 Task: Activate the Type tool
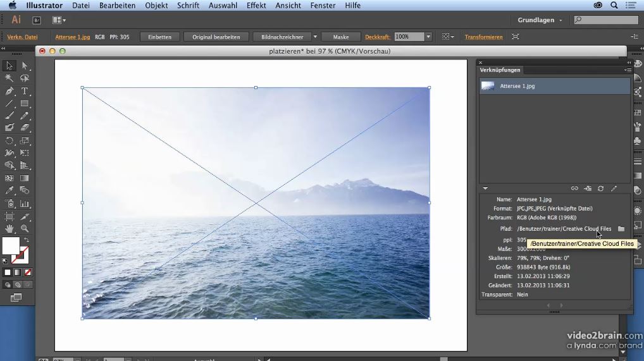pyautogui.click(x=25, y=91)
